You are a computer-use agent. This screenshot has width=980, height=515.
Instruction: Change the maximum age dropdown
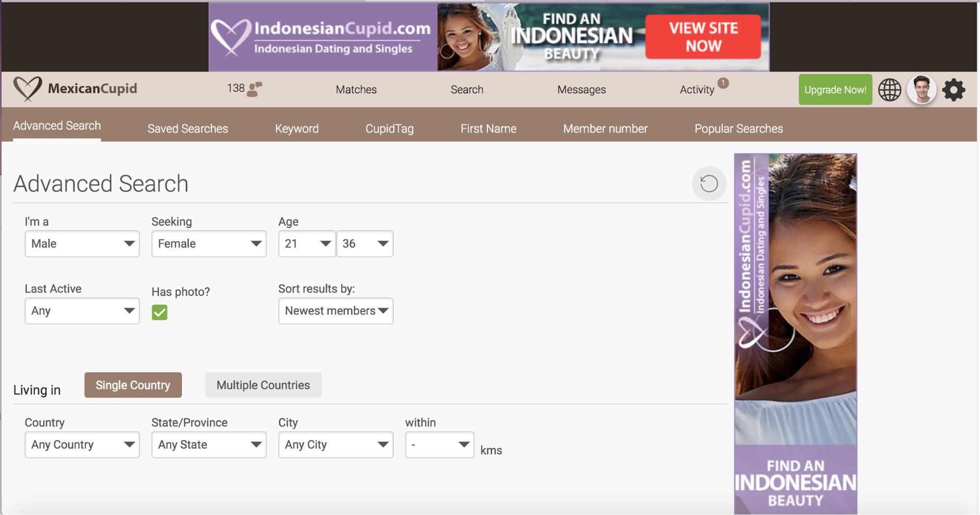coord(365,244)
